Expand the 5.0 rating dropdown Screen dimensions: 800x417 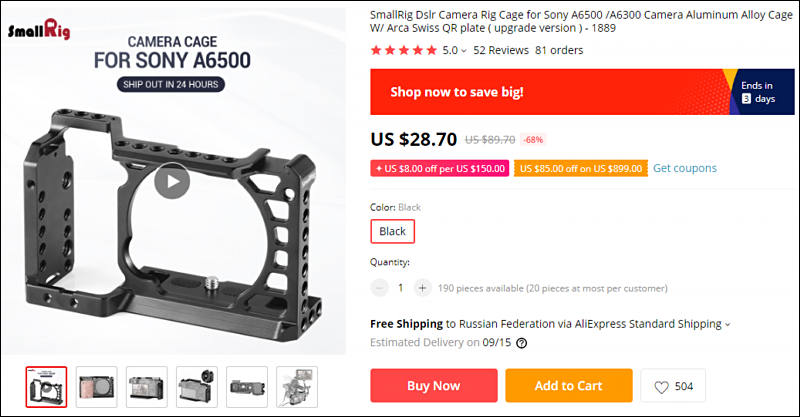click(463, 51)
